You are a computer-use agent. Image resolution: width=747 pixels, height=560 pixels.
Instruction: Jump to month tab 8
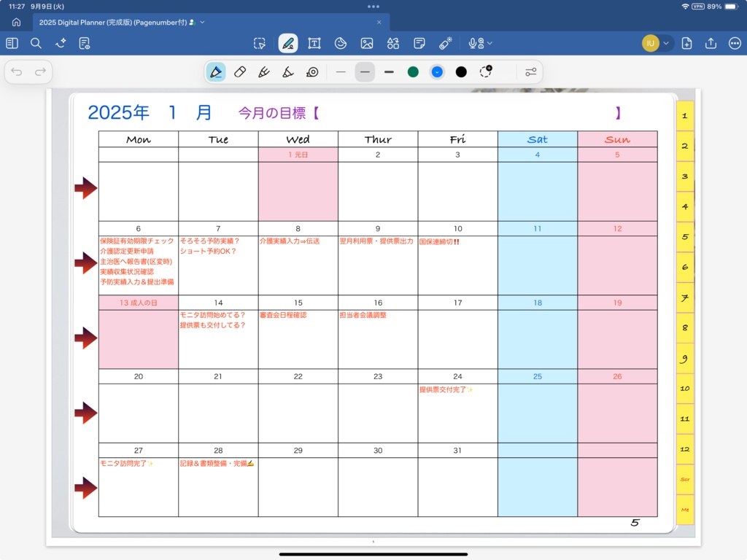point(685,327)
